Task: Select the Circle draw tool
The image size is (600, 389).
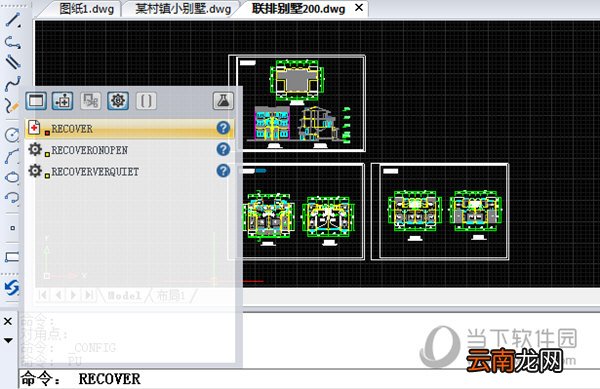Action: (x=12, y=135)
